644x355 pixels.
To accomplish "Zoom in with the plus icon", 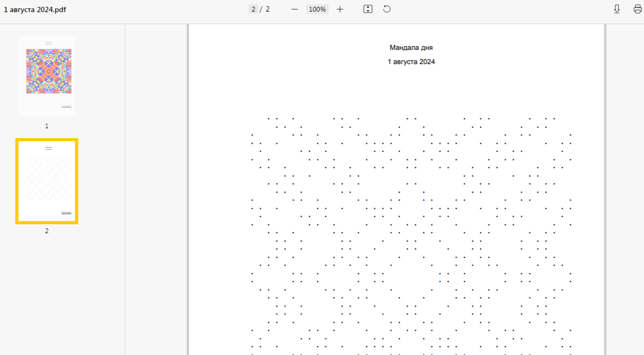I will point(340,9).
